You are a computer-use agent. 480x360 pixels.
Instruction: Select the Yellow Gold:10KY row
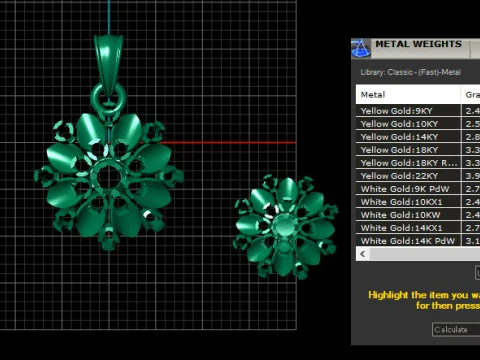418,124
